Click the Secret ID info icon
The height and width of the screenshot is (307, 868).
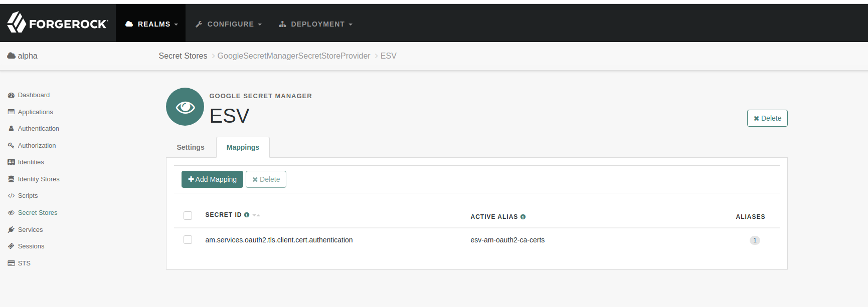pos(247,215)
